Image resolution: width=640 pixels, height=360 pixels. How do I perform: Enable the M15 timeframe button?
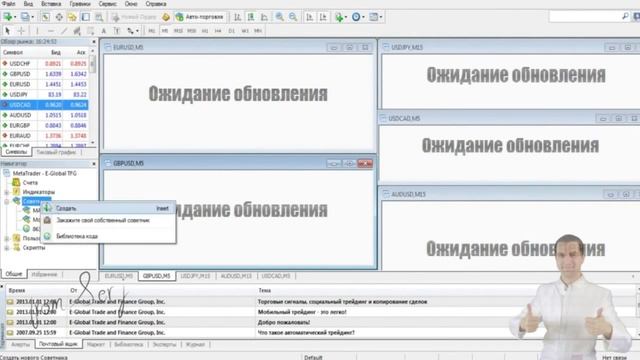tap(178, 31)
